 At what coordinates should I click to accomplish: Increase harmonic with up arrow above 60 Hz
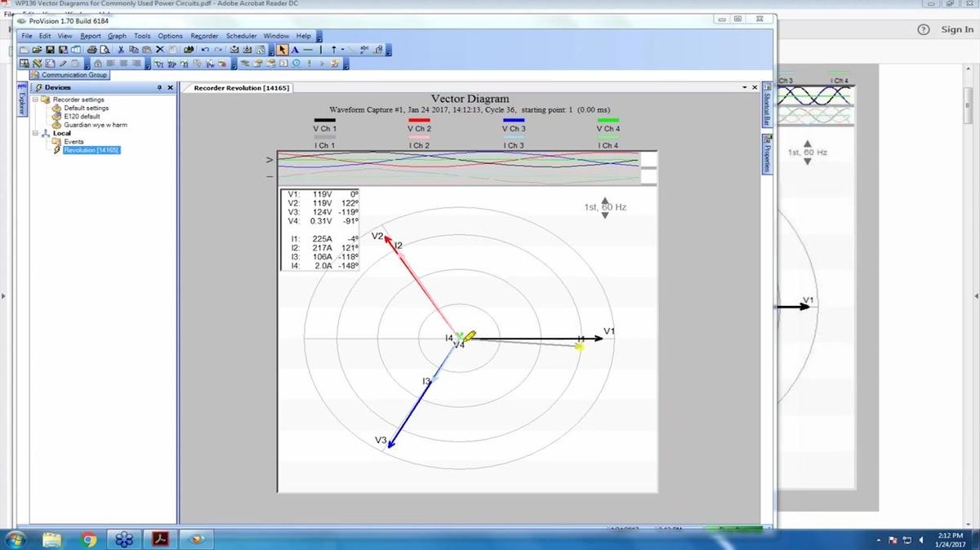click(x=605, y=200)
